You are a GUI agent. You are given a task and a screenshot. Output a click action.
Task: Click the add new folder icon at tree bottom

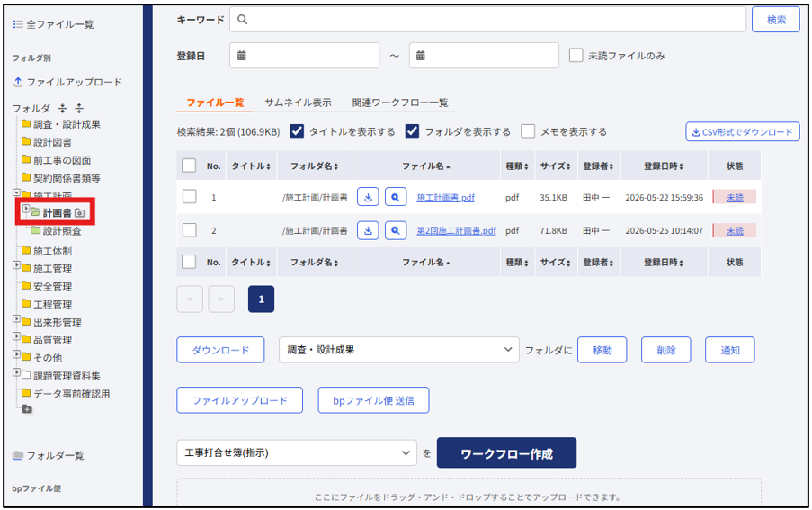[x=27, y=409]
